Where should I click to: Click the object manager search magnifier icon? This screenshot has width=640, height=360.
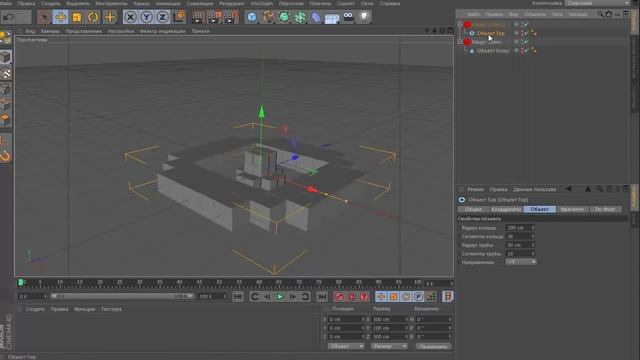point(600,14)
